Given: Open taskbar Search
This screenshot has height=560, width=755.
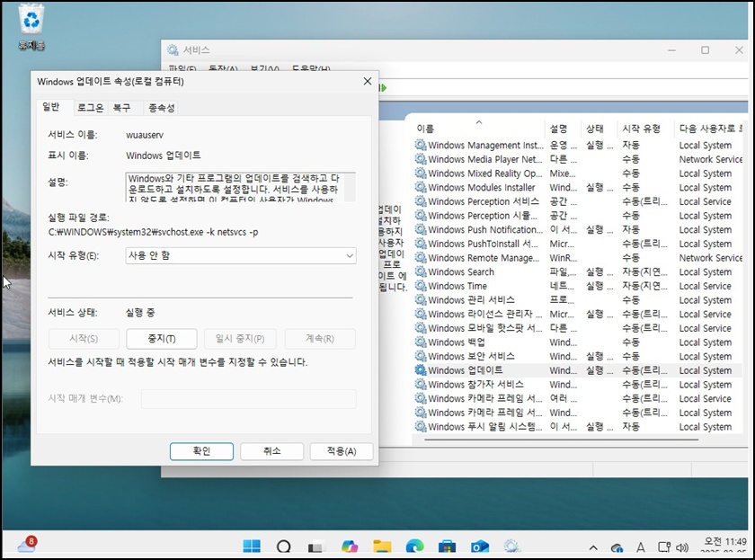Looking at the screenshot, I should coord(284,547).
